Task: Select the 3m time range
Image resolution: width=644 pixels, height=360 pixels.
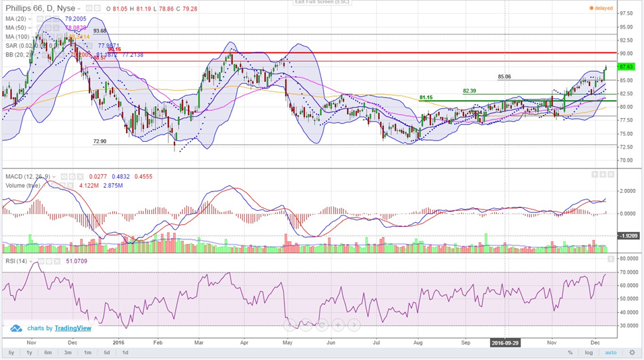Action: tap(68, 353)
